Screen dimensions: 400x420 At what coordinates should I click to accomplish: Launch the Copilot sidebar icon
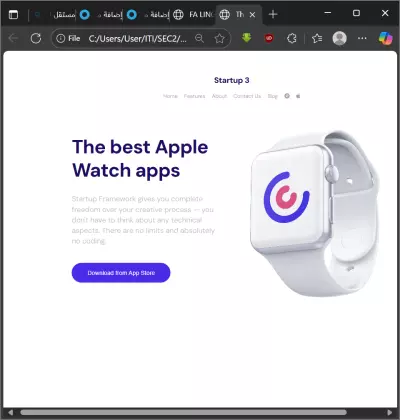[385, 39]
